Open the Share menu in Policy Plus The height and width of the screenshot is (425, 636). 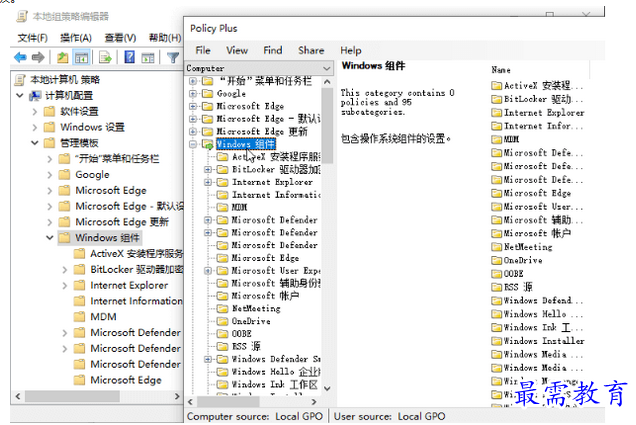pos(311,50)
